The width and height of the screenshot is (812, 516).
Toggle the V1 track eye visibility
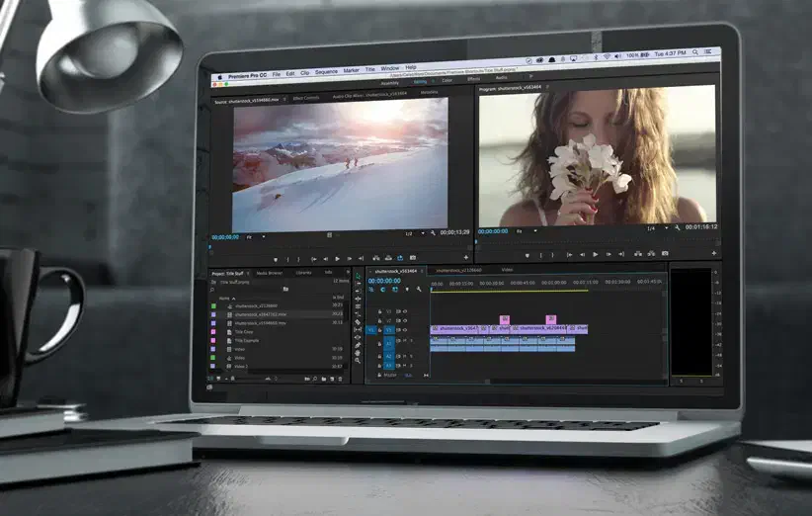click(x=403, y=330)
